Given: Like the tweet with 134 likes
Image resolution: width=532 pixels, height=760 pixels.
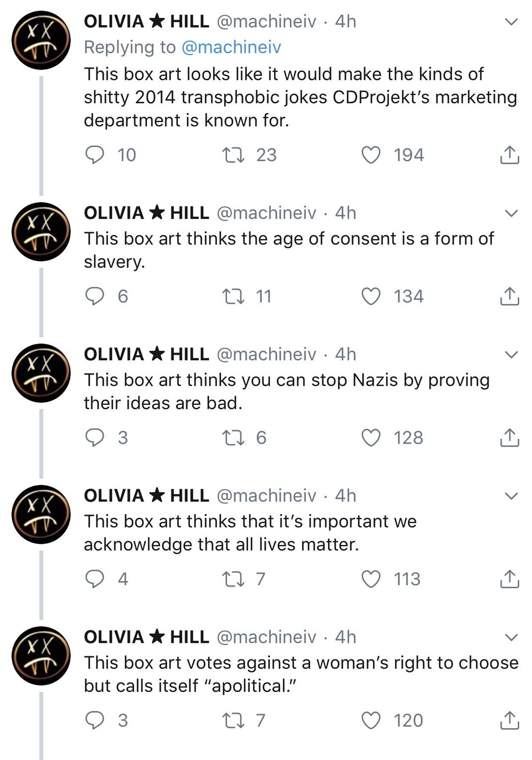Looking at the screenshot, I should coord(371,296).
